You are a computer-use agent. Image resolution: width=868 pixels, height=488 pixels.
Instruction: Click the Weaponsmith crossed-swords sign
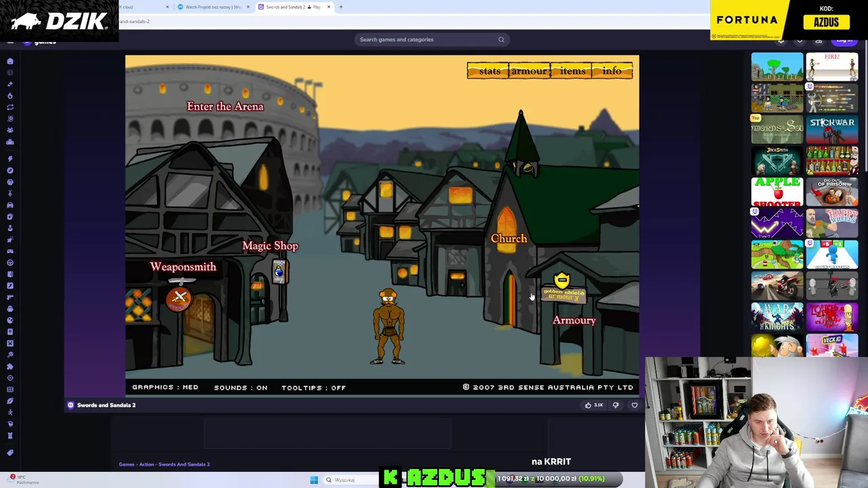pos(179,298)
